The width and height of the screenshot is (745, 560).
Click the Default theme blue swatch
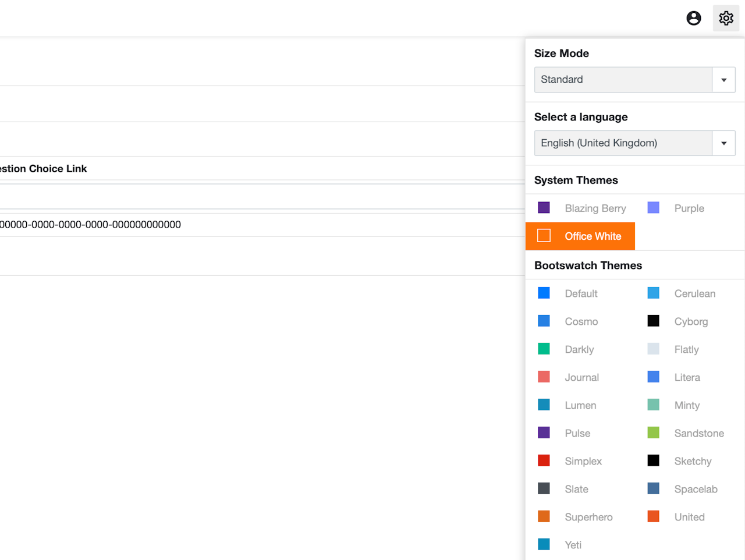click(544, 293)
